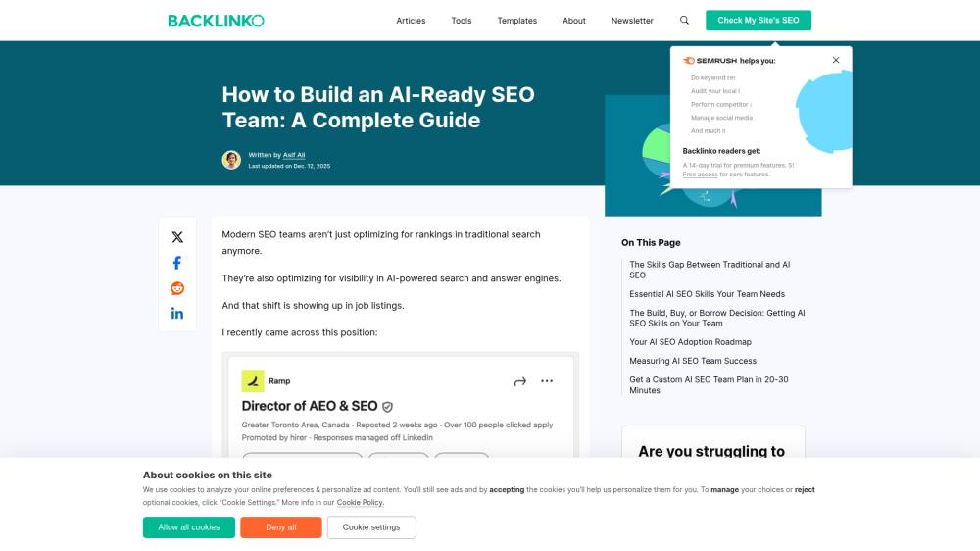The width and height of the screenshot is (980, 551).
Task: Click Backlinko readers get text
Action: (721, 151)
